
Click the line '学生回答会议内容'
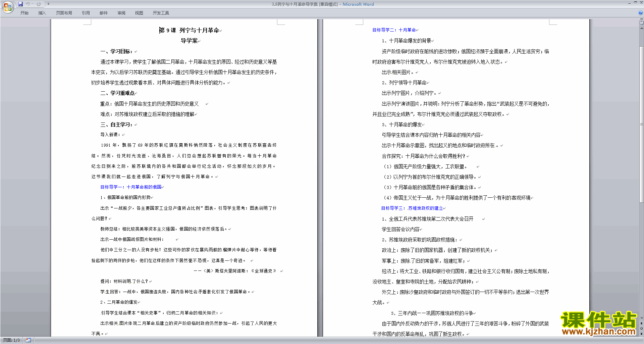pos(400,229)
